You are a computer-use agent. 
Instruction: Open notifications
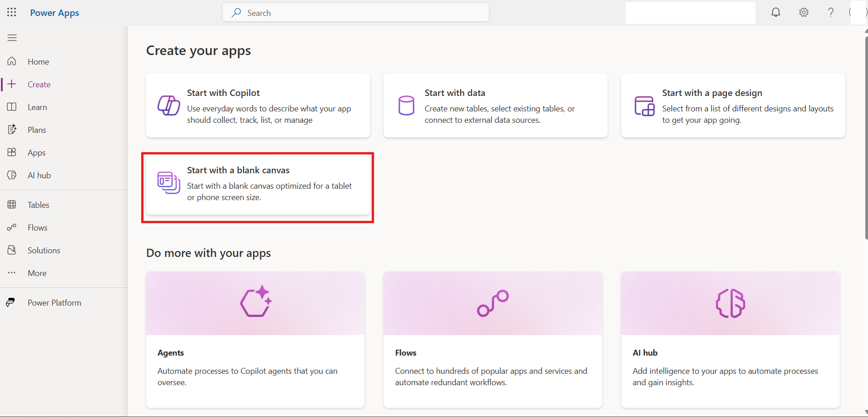[776, 12]
